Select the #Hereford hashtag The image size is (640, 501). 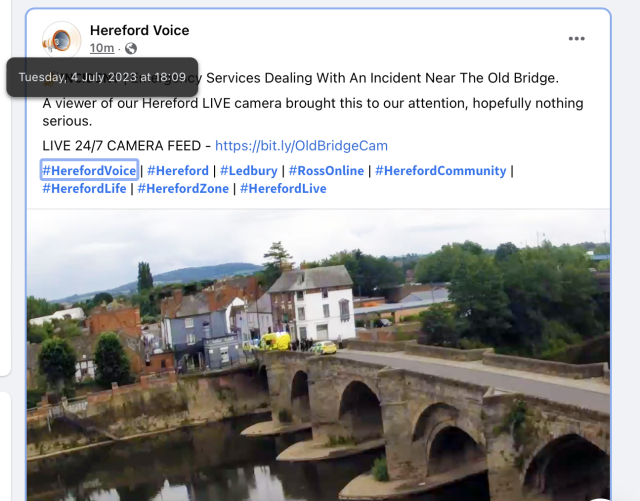178,170
